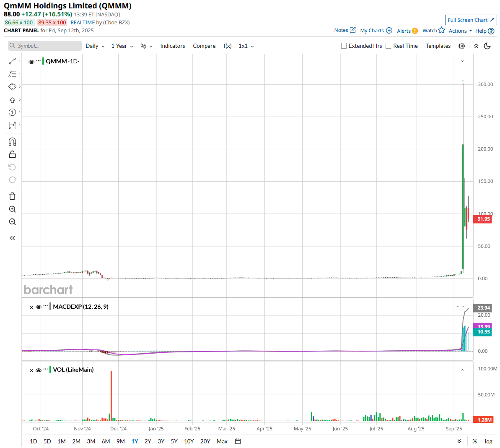Open the candlestick chart type selector
The width and height of the screenshot is (500, 448).
146,46
